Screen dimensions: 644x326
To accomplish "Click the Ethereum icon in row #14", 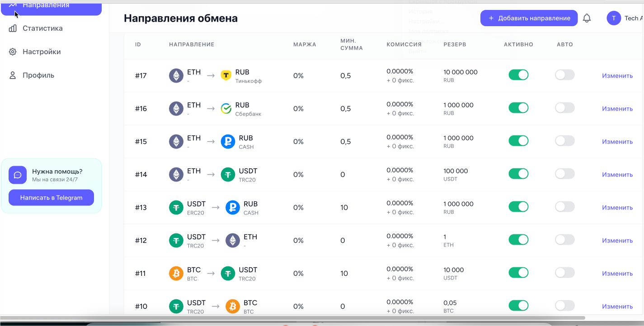I will point(176,174).
